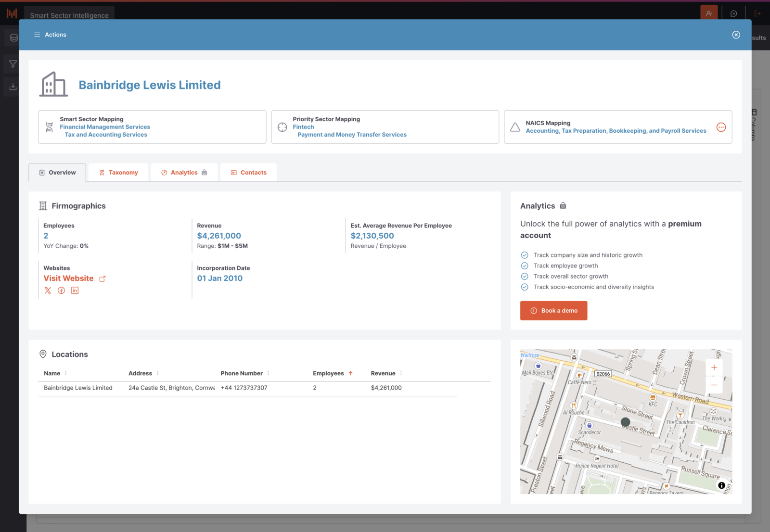770x532 pixels.
Task: Toggle Employees column sort arrow
Action: (351, 373)
